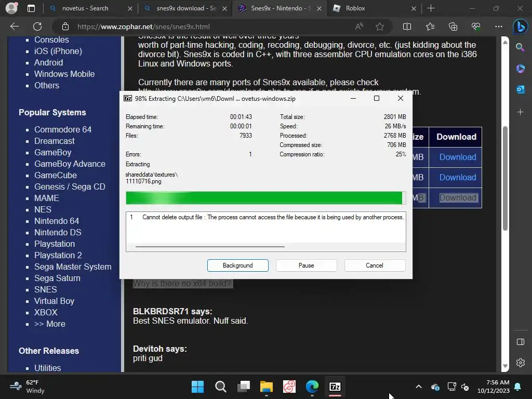
Task: Open the Favorites list icon
Action: coord(430,26)
